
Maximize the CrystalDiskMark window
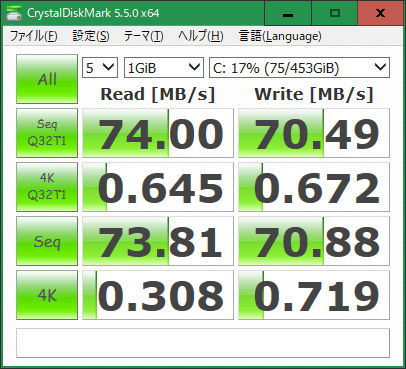[334, 13]
